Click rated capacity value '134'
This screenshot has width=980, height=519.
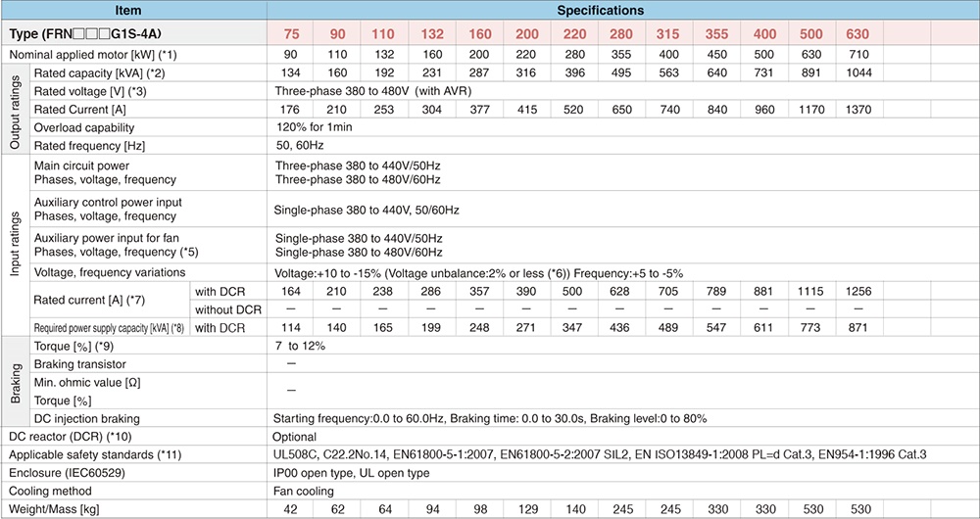[x=291, y=73]
